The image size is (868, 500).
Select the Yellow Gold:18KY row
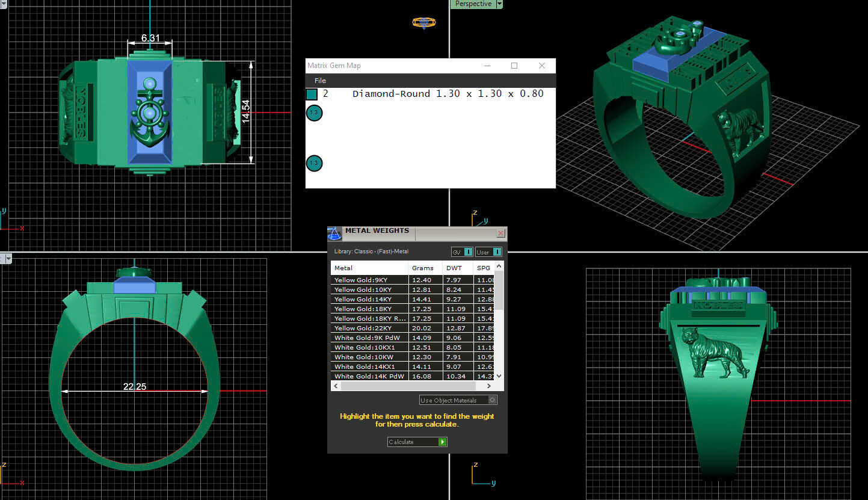[413, 309]
